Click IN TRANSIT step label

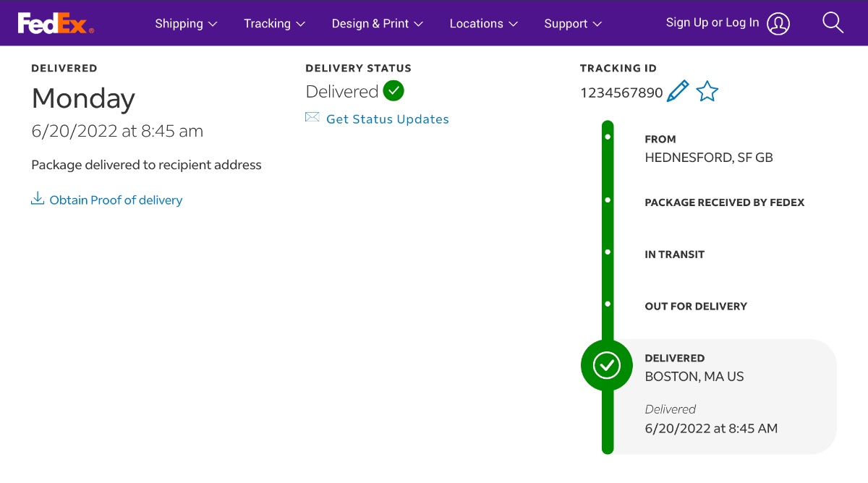(675, 255)
